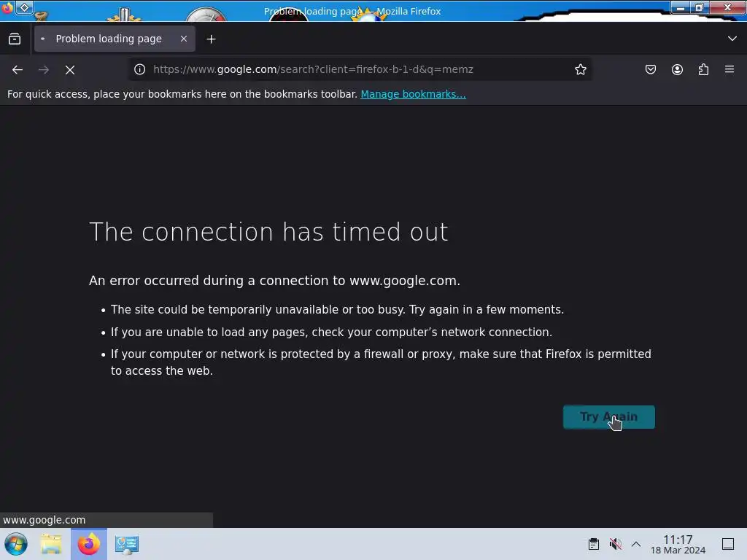Open a new tab with plus button

(211, 39)
